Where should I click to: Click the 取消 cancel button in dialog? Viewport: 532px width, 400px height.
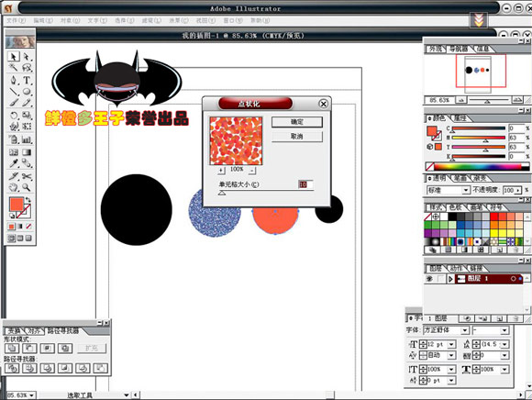(297, 137)
